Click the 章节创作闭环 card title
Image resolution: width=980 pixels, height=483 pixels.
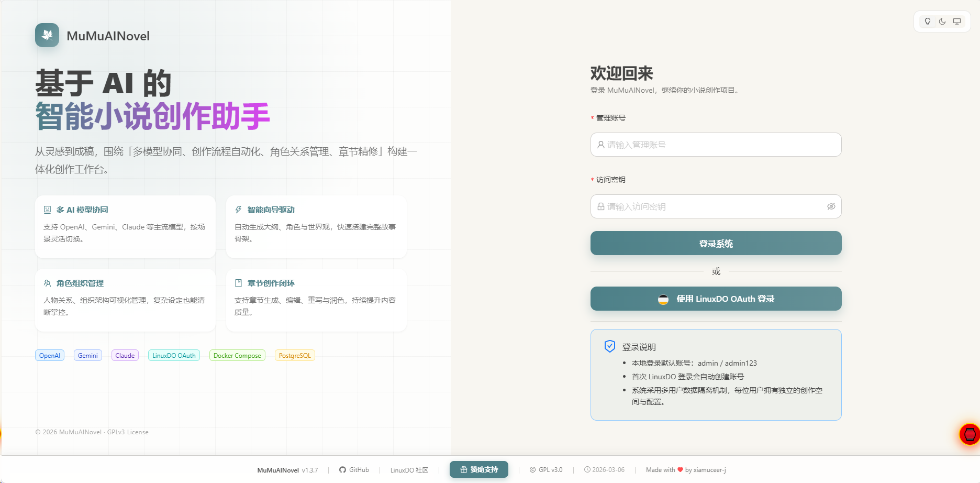[271, 283]
